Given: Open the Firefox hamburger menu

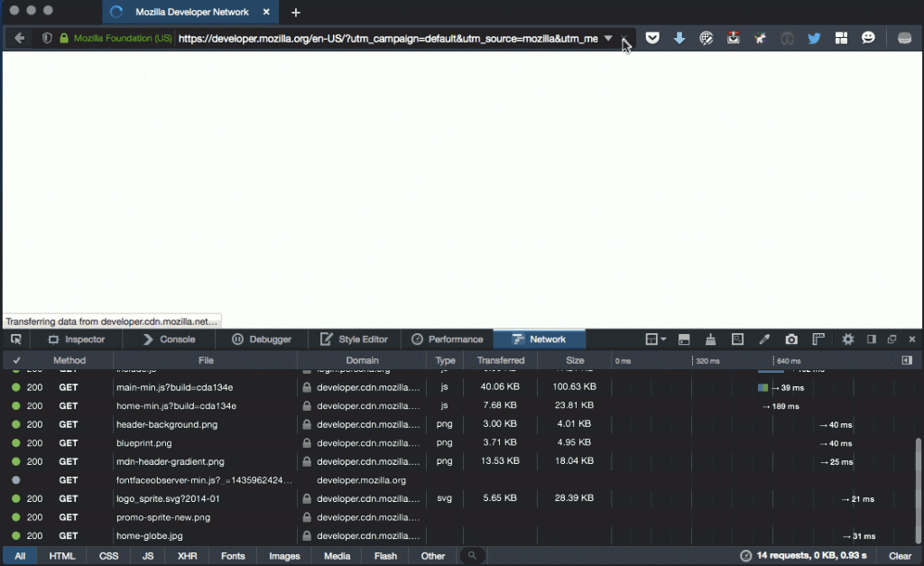Looking at the screenshot, I should click(x=904, y=38).
